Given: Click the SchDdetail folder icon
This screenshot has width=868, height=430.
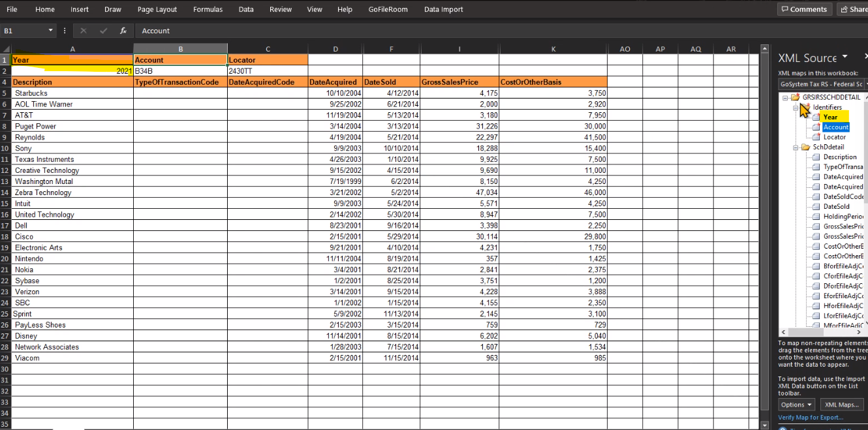Looking at the screenshot, I should (806, 147).
